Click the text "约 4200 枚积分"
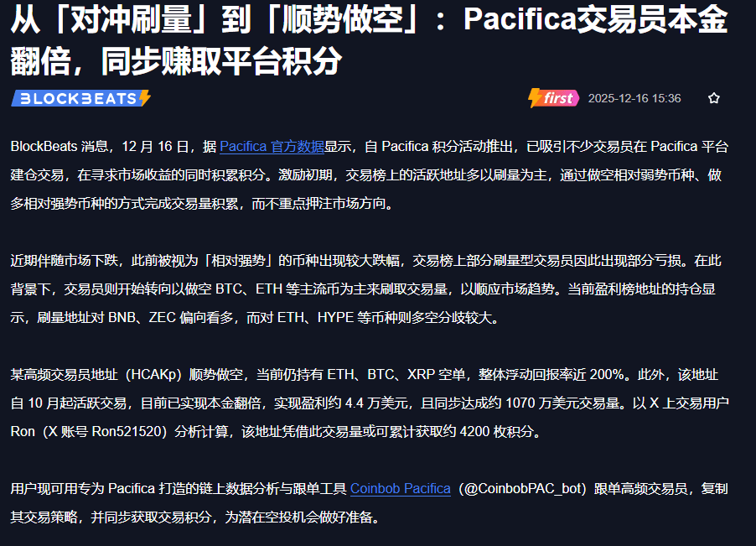756x546 pixels. point(489,432)
